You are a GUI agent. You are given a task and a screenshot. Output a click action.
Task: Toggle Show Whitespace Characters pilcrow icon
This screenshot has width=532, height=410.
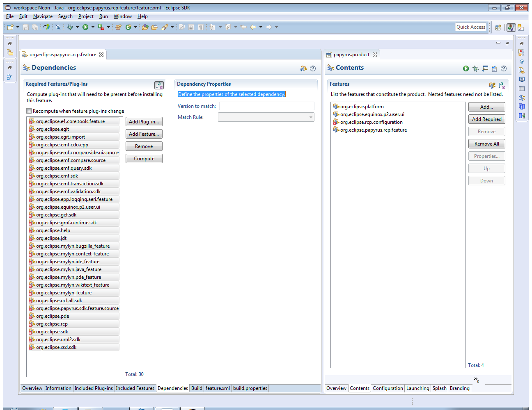pos(201,27)
